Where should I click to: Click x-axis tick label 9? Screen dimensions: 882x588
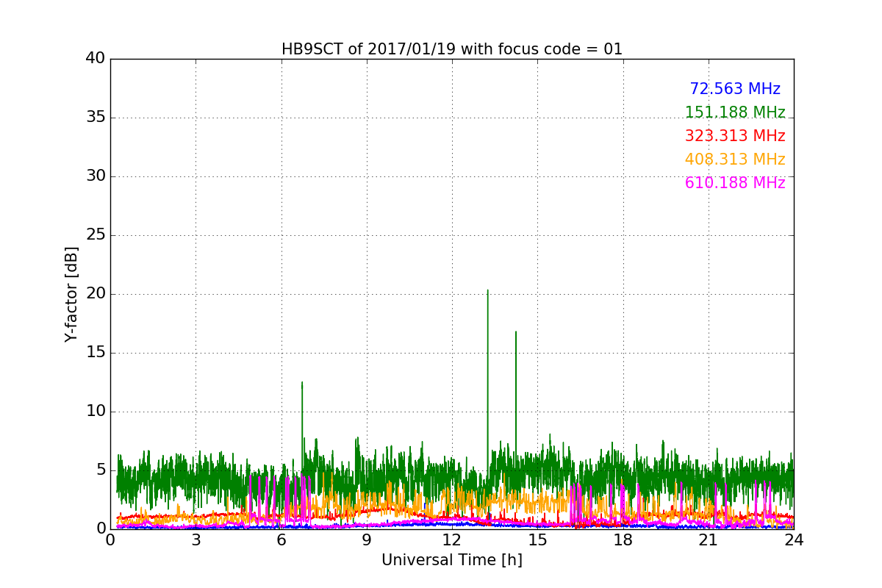click(x=367, y=540)
